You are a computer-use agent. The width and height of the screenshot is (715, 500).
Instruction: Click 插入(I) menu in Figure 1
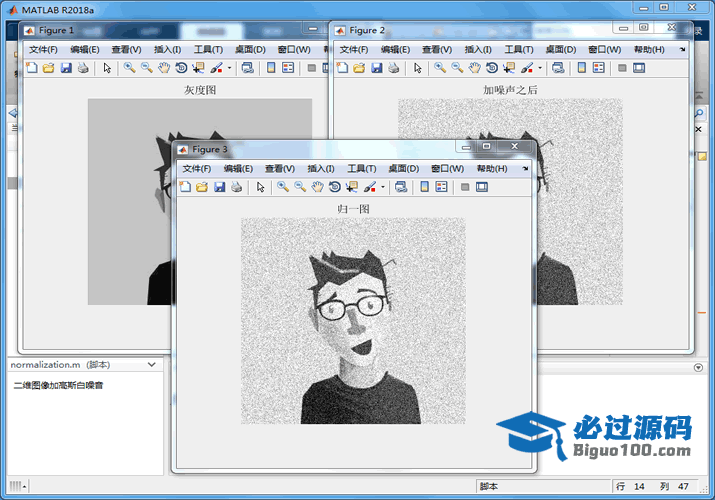(167, 49)
